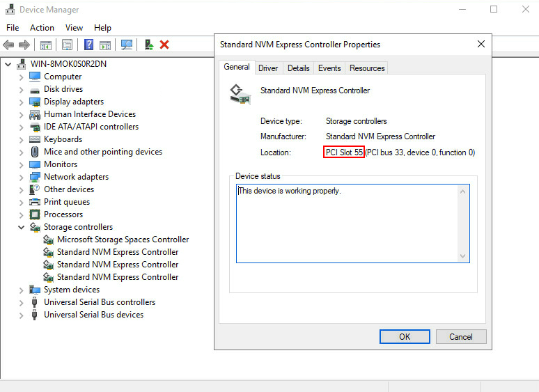Click Scan for hardware changes monitor icon
Image resolution: width=539 pixels, height=392 pixels.
[x=127, y=45]
